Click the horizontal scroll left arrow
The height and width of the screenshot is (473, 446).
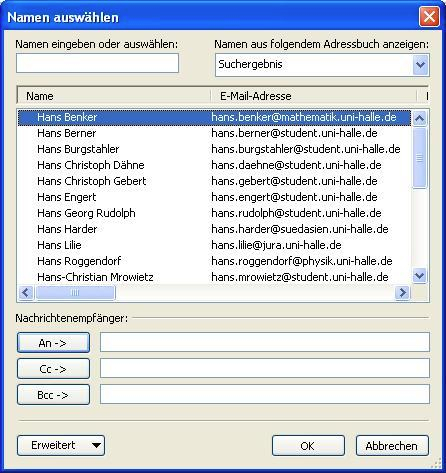(x=26, y=293)
